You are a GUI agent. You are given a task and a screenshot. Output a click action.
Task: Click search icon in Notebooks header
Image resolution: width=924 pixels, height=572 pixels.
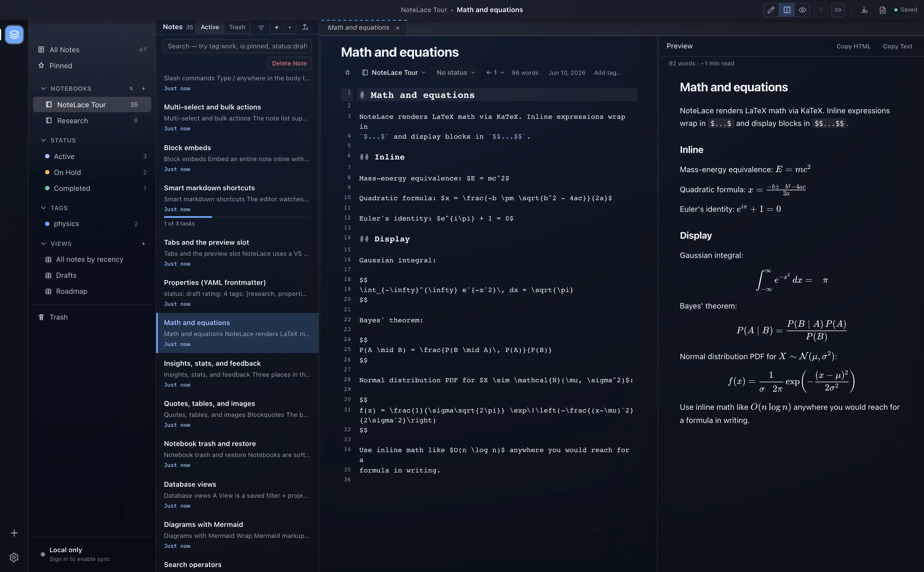click(x=131, y=89)
